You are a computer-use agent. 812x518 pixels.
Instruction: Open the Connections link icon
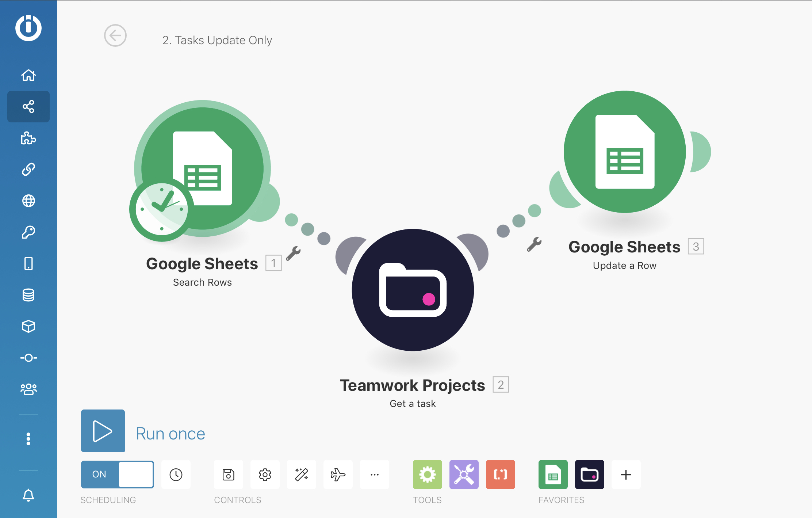[28, 170]
